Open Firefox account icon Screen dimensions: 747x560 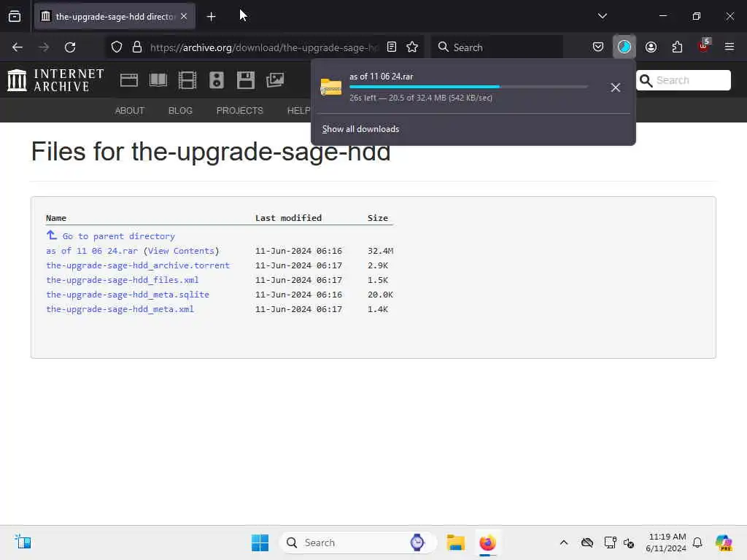(651, 47)
